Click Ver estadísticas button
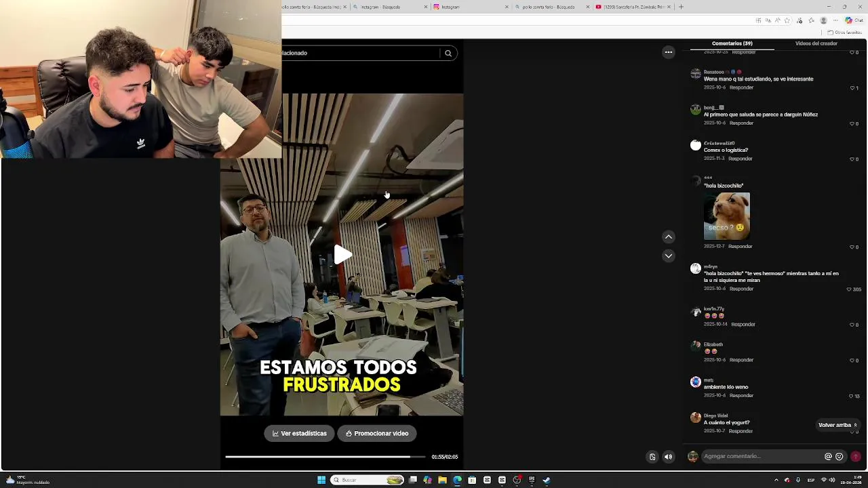 click(x=300, y=434)
